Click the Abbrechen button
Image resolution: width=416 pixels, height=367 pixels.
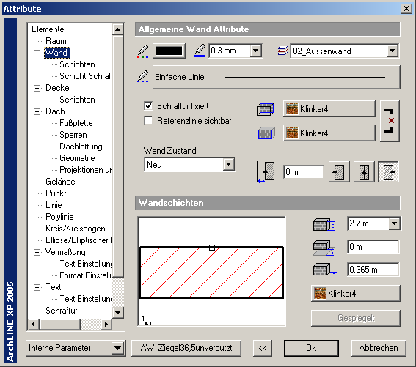point(379,348)
